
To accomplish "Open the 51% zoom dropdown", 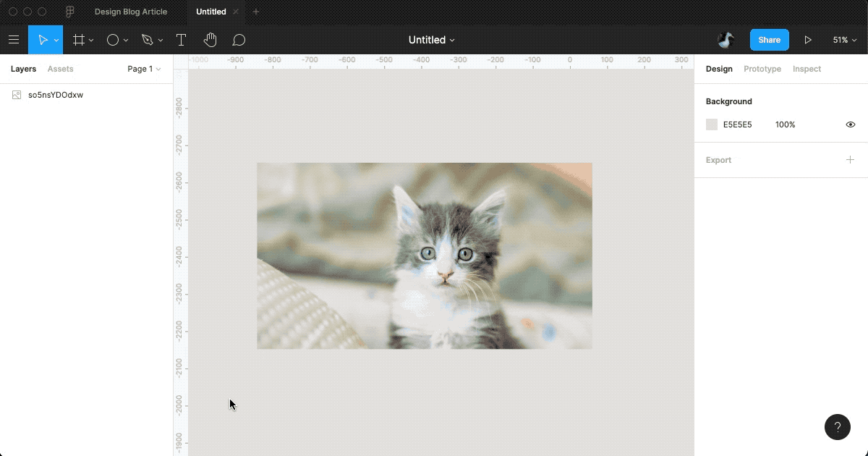I will 844,40.
